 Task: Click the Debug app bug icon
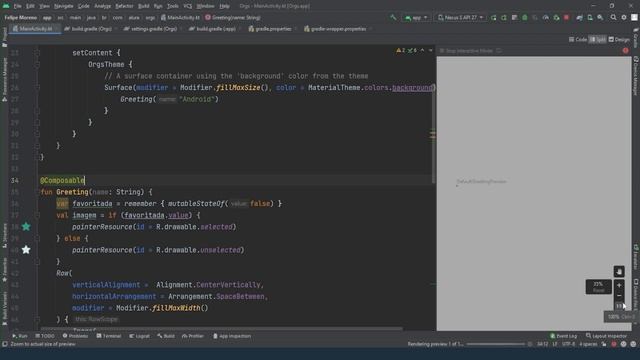pos(525,18)
